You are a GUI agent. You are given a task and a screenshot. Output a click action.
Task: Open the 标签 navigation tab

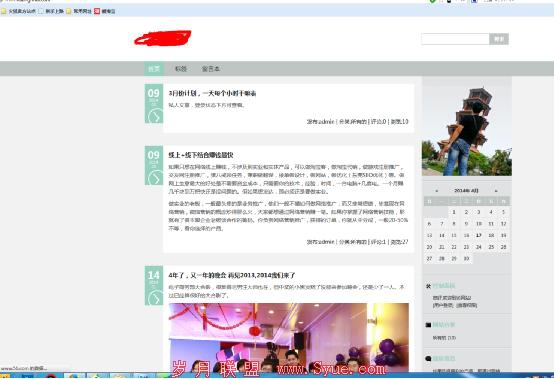pos(181,69)
